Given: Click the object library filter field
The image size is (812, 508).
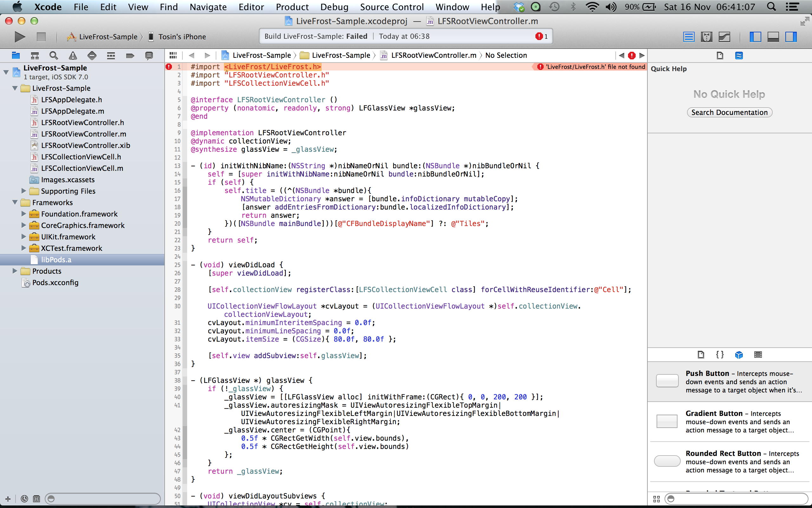Looking at the screenshot, I should coord(737,498).
